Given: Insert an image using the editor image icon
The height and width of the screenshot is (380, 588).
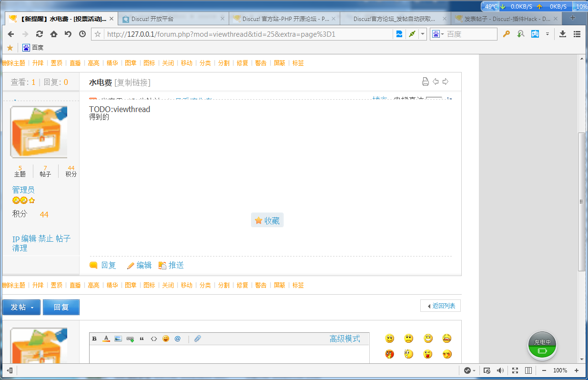Looking at the screenshot, I should click(x=118, y=338).
